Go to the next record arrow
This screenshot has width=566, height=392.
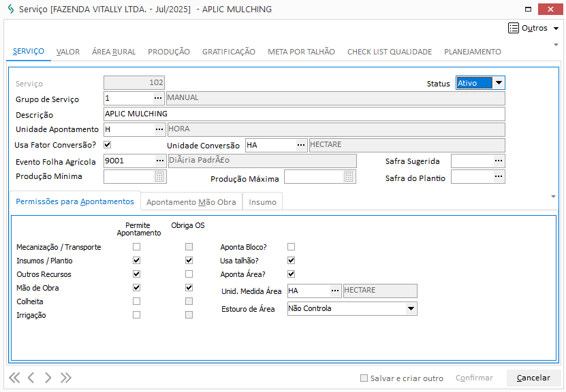tap(48, 378)
